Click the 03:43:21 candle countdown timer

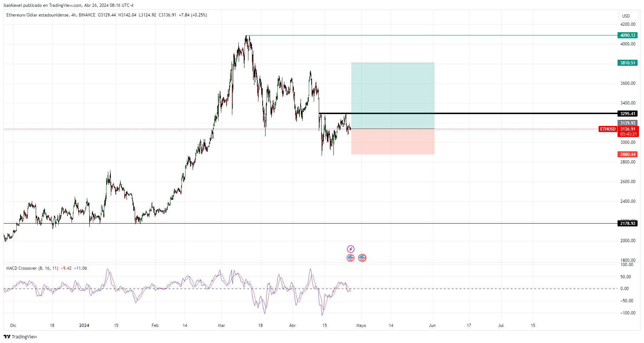628,134
